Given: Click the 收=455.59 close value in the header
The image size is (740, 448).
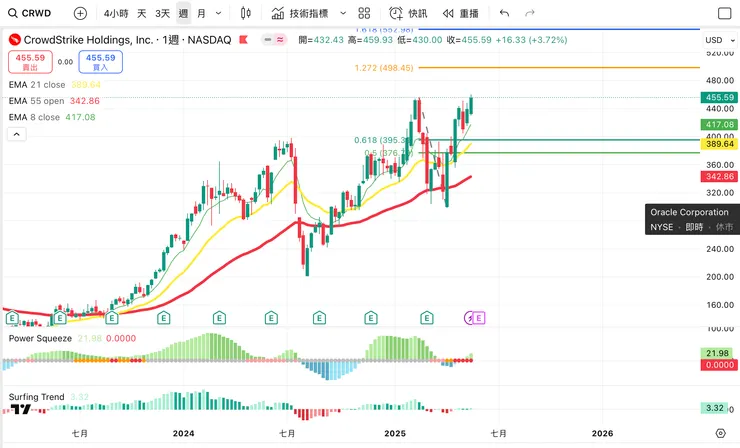Looking at the screenshot, I should [x=469, y=40].
